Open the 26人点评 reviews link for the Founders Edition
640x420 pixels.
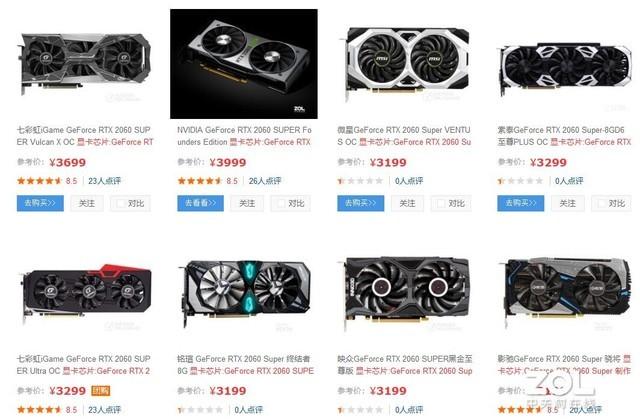point(265,181)
